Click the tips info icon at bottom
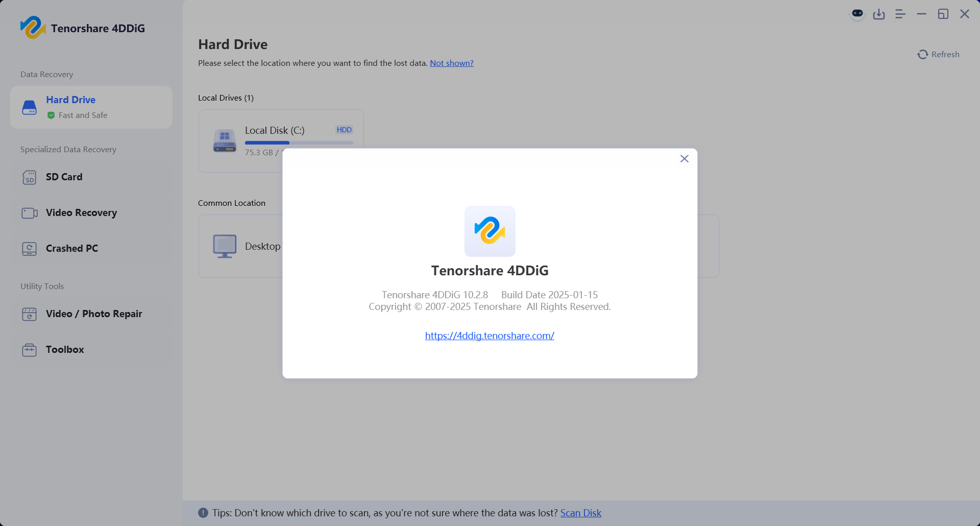 coord(203,513)
